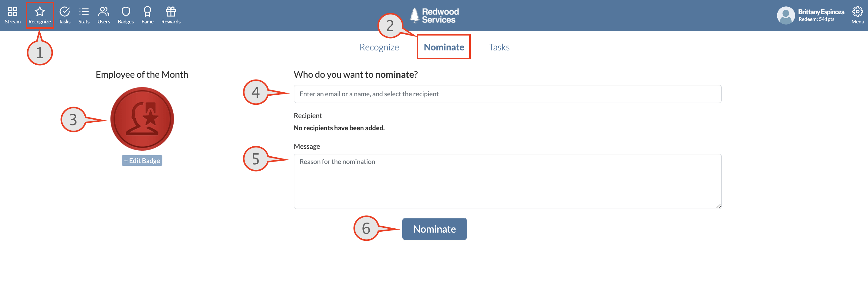This screenshot has width=868, height=283.
Task: Click the blue Nominate submit button
Action: 434,229
